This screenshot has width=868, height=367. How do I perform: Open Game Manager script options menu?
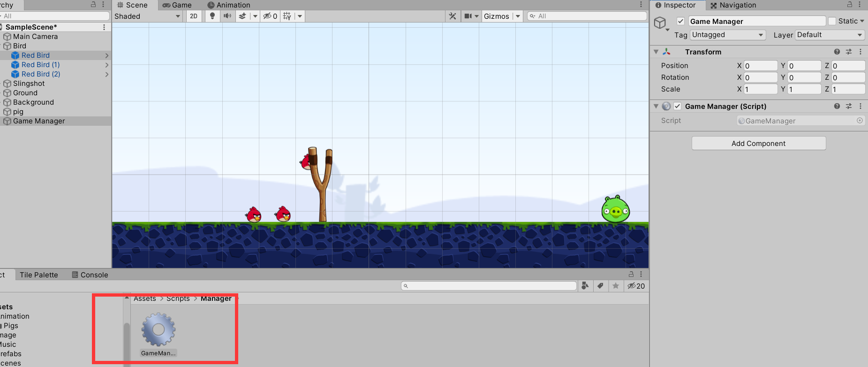coord(860,107)
